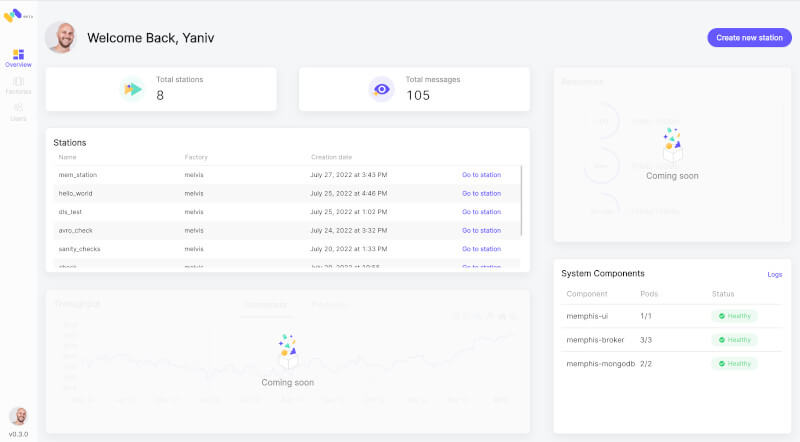Open the system components Logs link
Image resolution: width=800 pixels, height=442 pixels.
[774, 274]
